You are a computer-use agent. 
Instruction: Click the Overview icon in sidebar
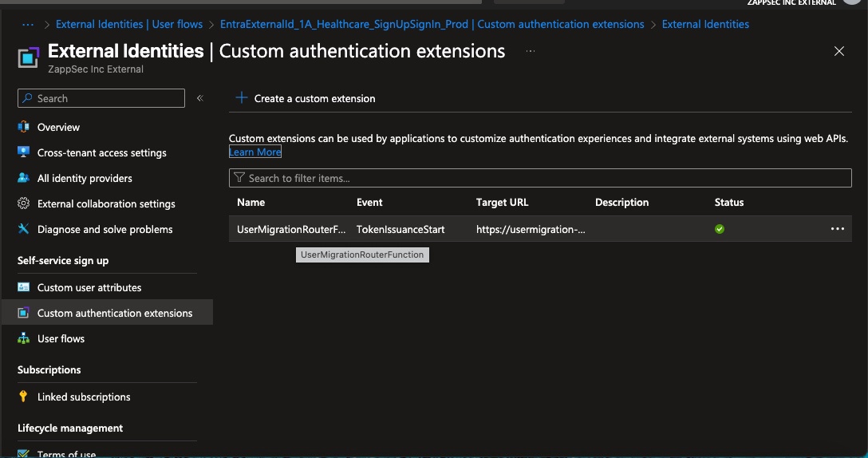(x=23, y=127)
